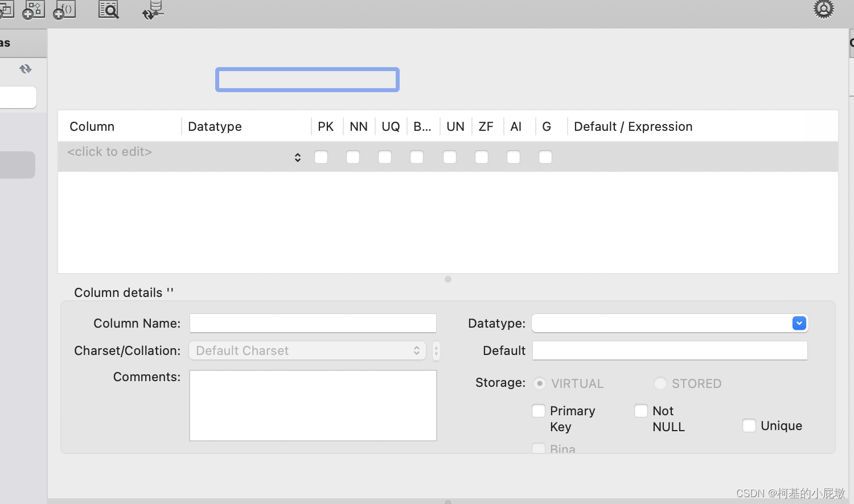854x504 pixels.
Task: Click the reconnect to DBMS icon
Action: (x=153, y=10)
